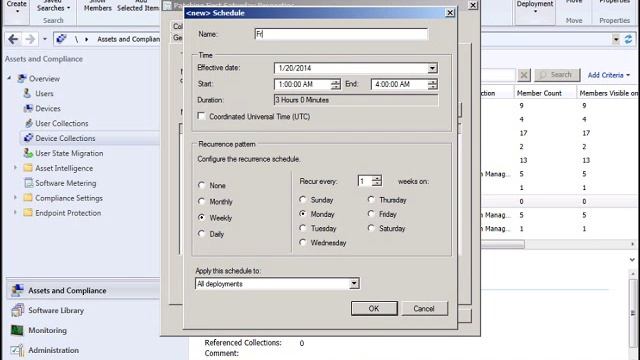Adjust the Start time spinner
Screen dimensions: 640x360
pos(336,84)
